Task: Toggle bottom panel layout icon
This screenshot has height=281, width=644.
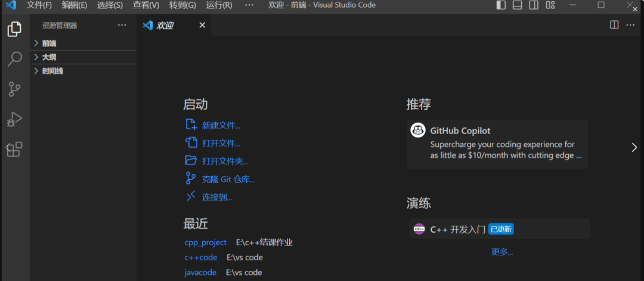Action: tap(518, 5)
